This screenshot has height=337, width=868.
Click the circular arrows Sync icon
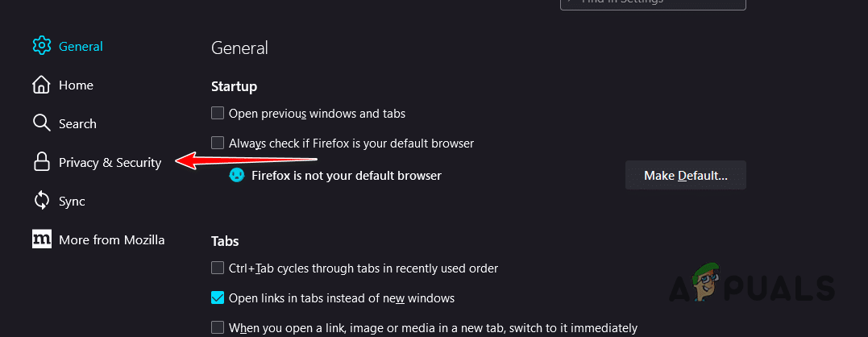pos(42,201)
